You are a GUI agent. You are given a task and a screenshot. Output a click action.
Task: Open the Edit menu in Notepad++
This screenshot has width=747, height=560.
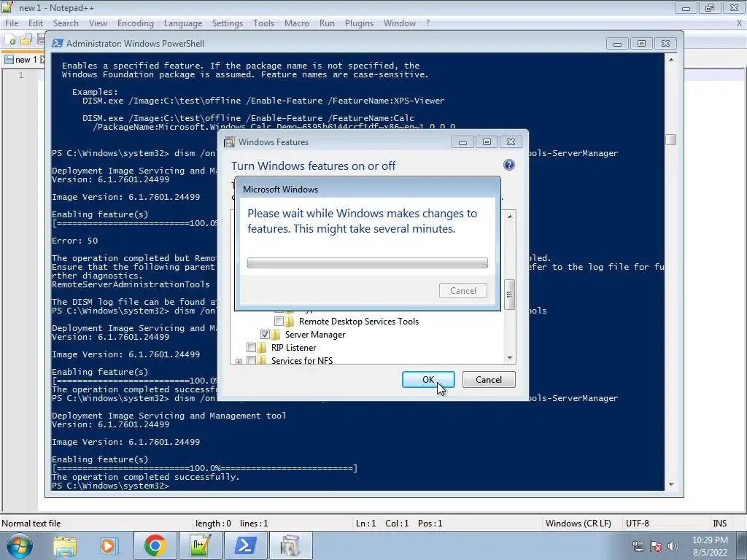[x=35, y=23]
